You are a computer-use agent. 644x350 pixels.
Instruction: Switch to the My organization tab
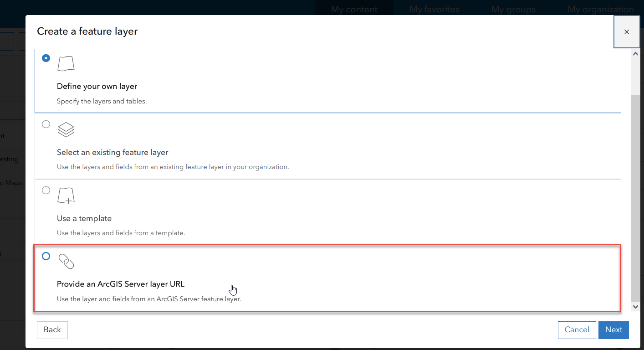(600, 9)
